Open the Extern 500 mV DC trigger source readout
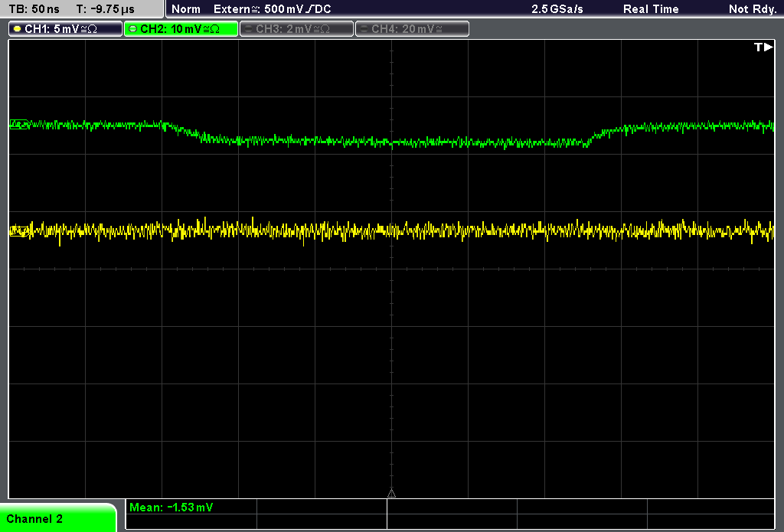 (272, 9)
